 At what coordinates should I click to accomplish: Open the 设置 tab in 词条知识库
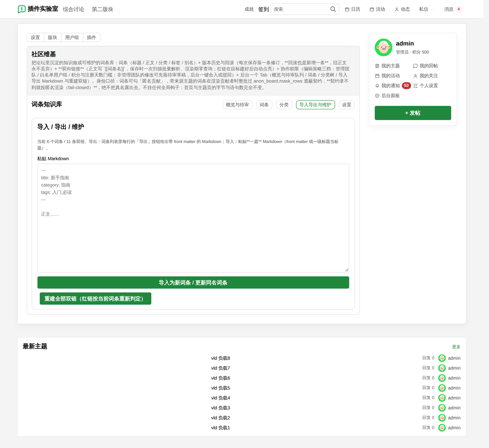pos(347,105)
